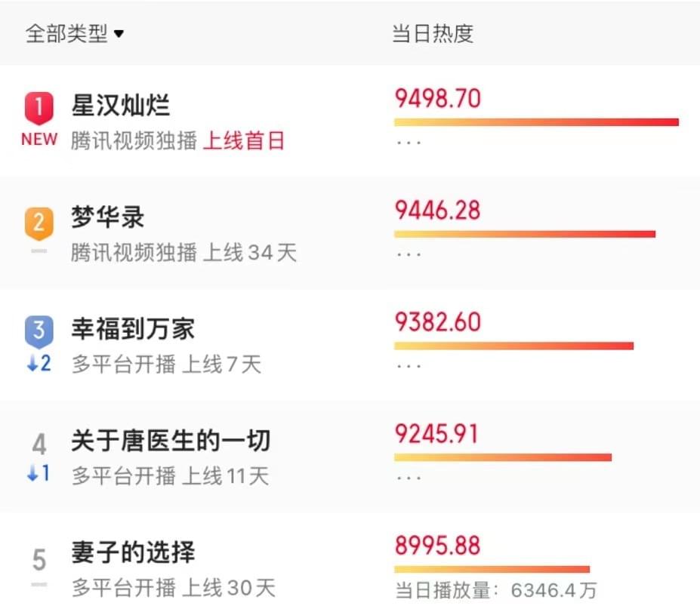Click the heat bar for 梦华录
This screenshot has height=612, width=700.
[x=525, y=234]
